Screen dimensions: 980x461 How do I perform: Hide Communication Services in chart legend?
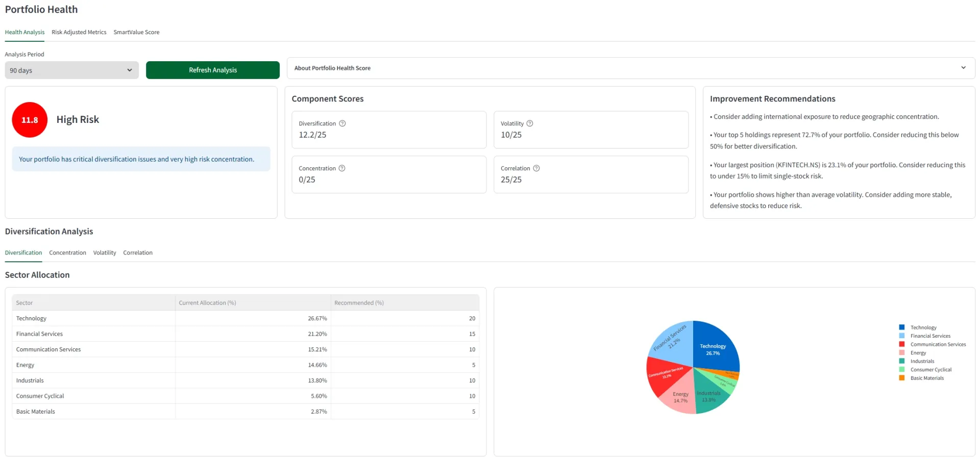[x=938, y=344]
